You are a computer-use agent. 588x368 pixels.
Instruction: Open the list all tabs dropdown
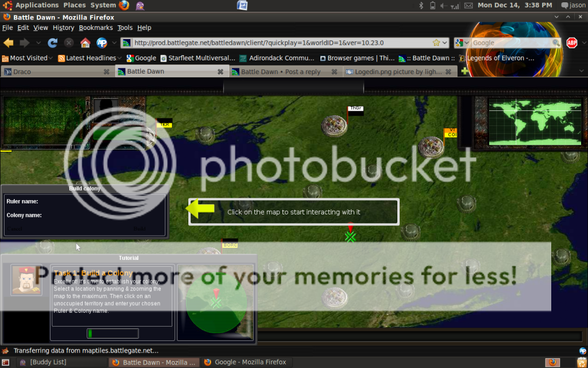click(582, 71)
